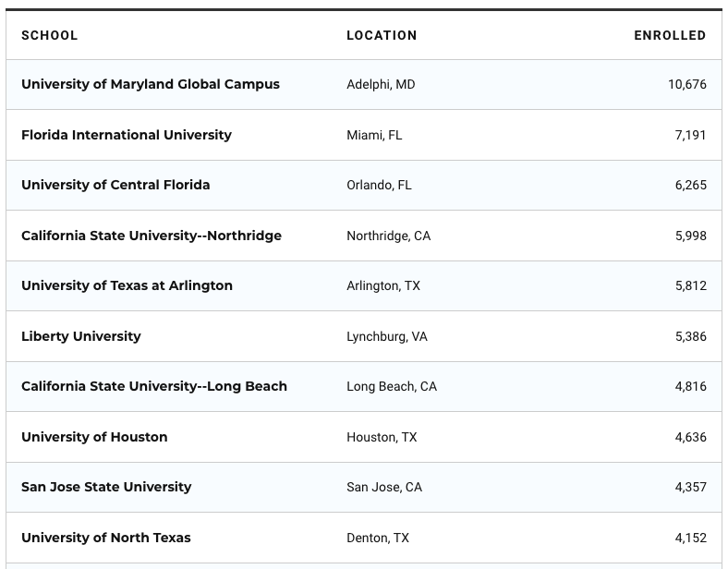The image size is (728, 569).
Task: Click the Miami, FL location cell
Action: [374, 135]
